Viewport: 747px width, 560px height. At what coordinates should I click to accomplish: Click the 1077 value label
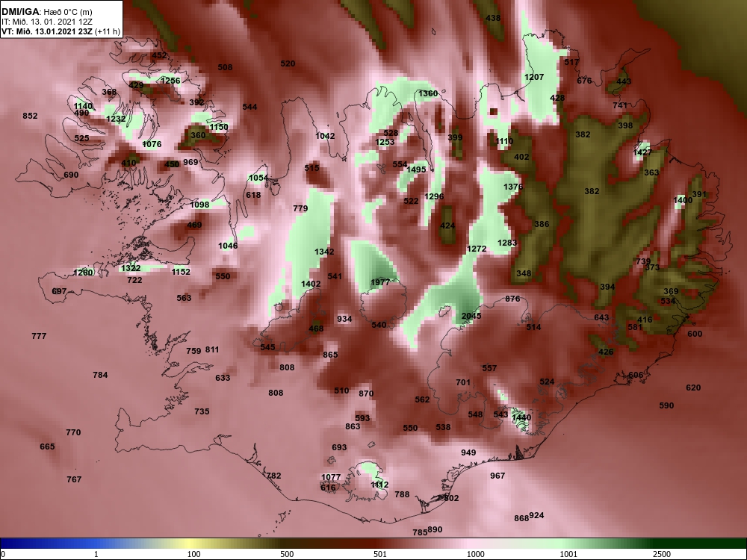[x=331, y=477]
